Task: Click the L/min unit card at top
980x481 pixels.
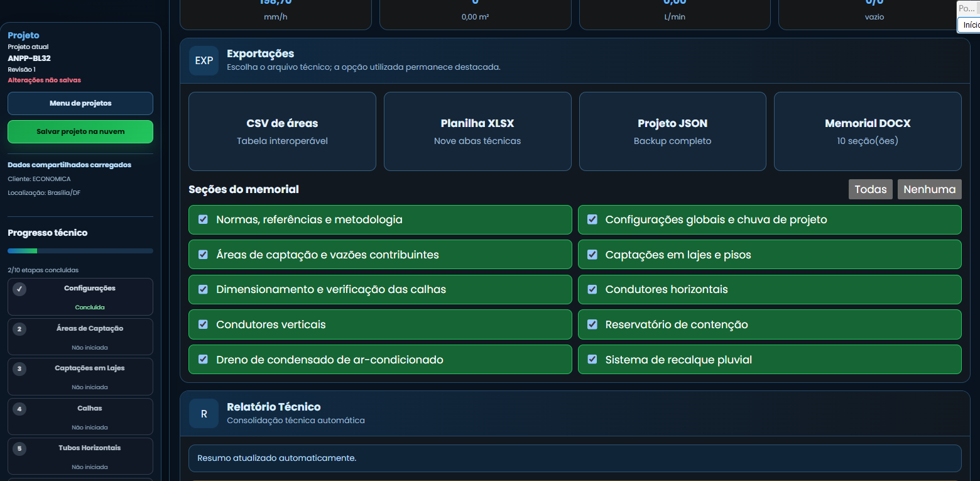Action: (675, 14)
